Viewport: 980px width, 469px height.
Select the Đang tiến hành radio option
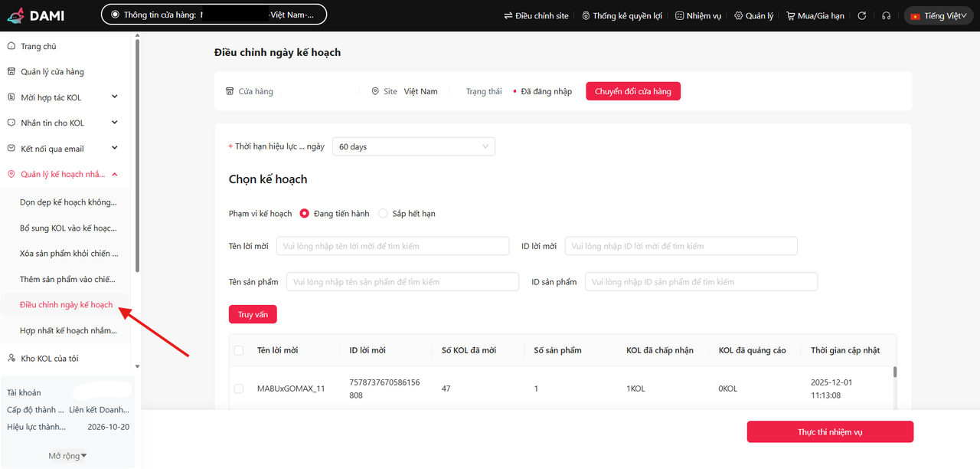tap(305, 213)
